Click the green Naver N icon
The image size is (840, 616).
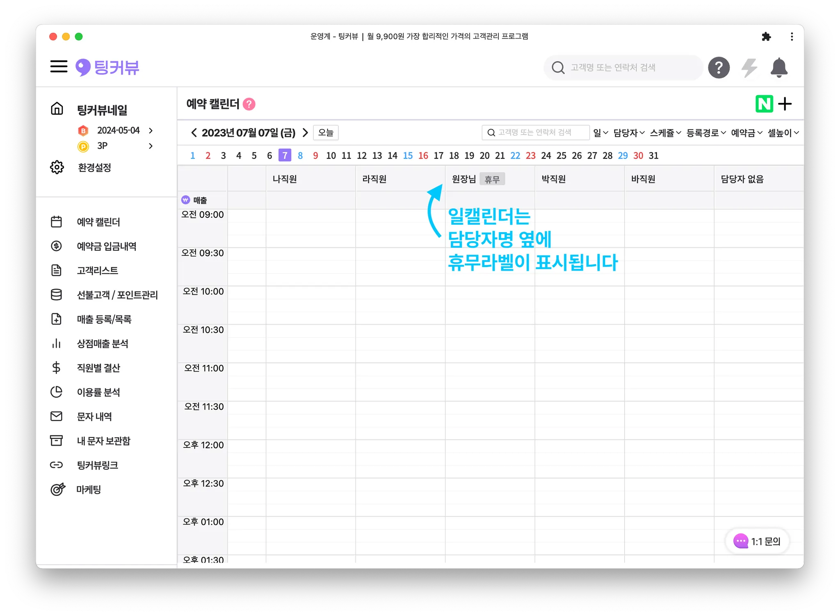pyautogui.click(x=764, y=104)
